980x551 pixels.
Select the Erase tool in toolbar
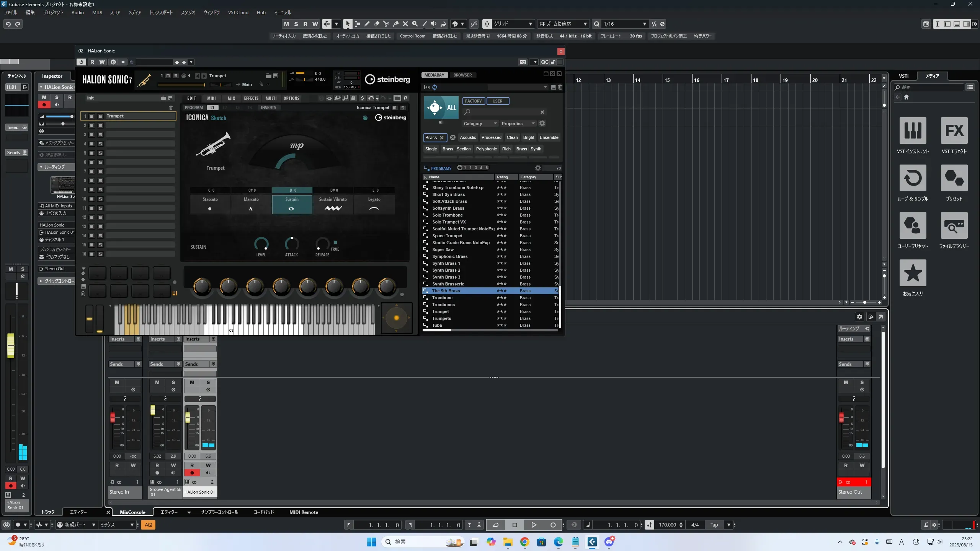[376, 24]
